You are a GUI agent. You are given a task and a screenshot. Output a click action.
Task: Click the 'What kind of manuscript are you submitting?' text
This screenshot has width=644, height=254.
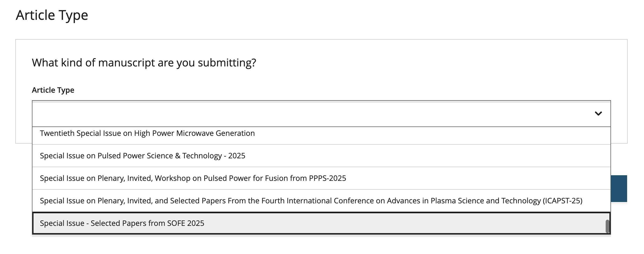pos(144,63)
